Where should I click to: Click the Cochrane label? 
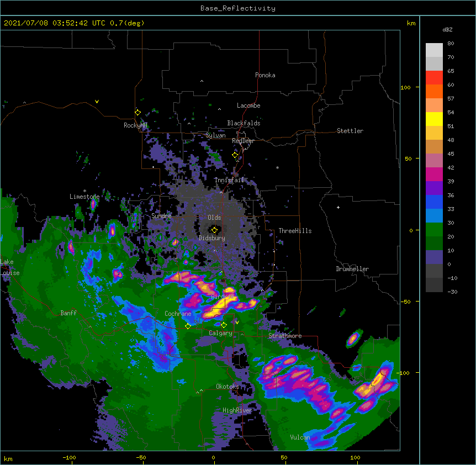178,314
